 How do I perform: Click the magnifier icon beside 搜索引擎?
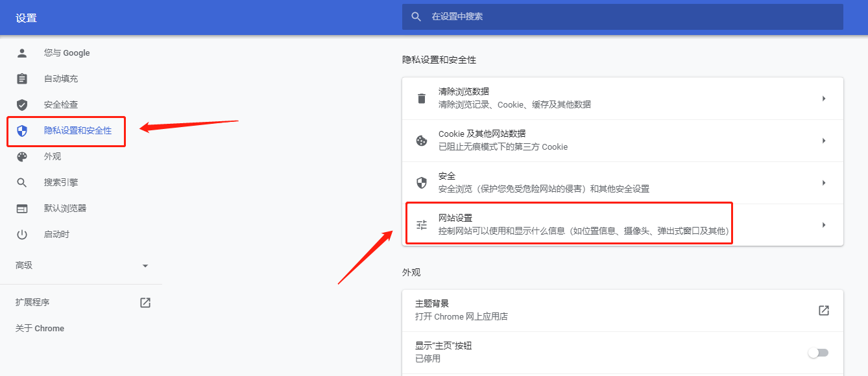[22, 183]
